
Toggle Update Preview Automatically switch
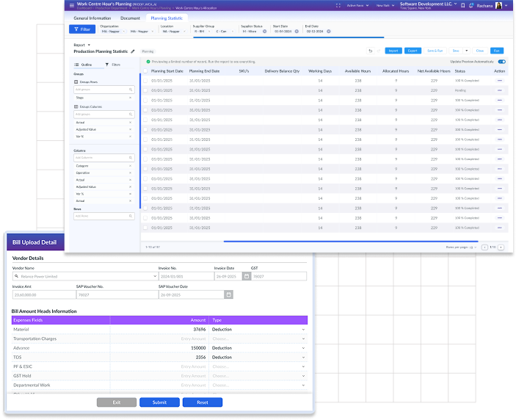(502, 62)
